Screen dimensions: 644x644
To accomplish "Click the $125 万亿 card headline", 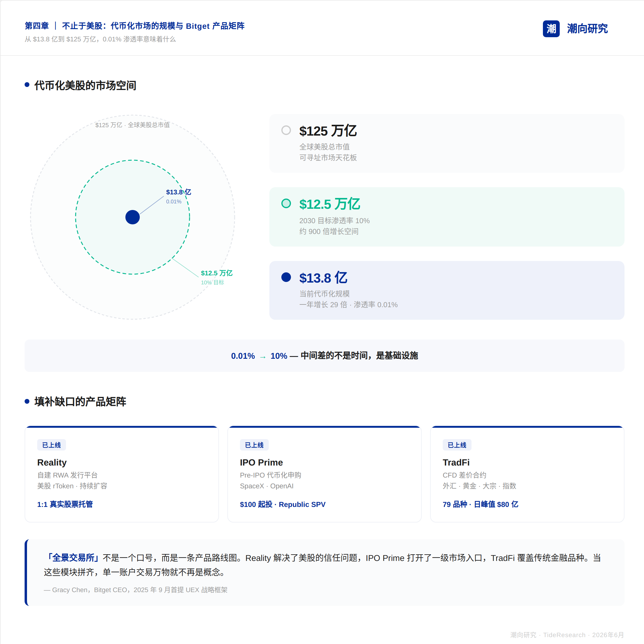I will [x=328, y=131].
